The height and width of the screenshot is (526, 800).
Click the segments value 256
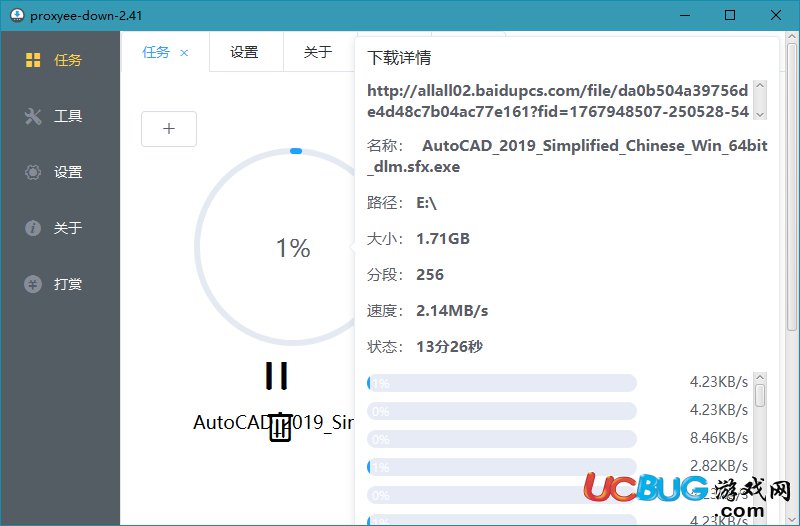click(430, 274)
